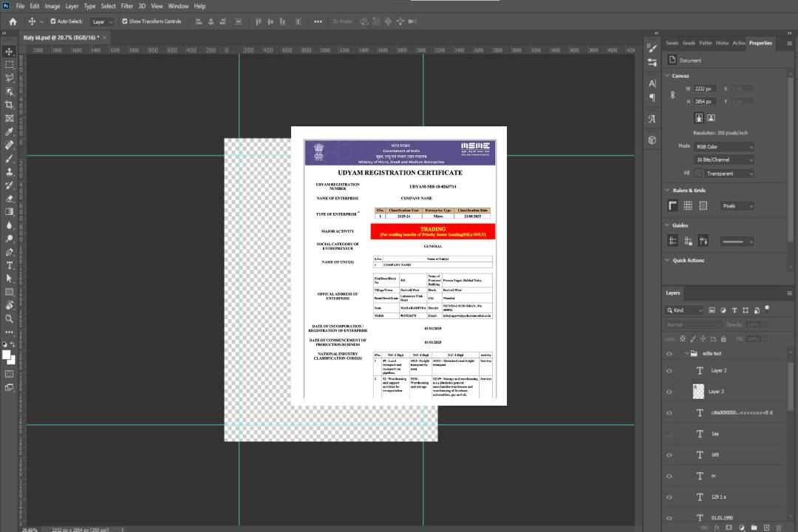The height and width of the screenshot is (532, 798).
Task: Set canvas to landscape orientation
Action: 711,118
